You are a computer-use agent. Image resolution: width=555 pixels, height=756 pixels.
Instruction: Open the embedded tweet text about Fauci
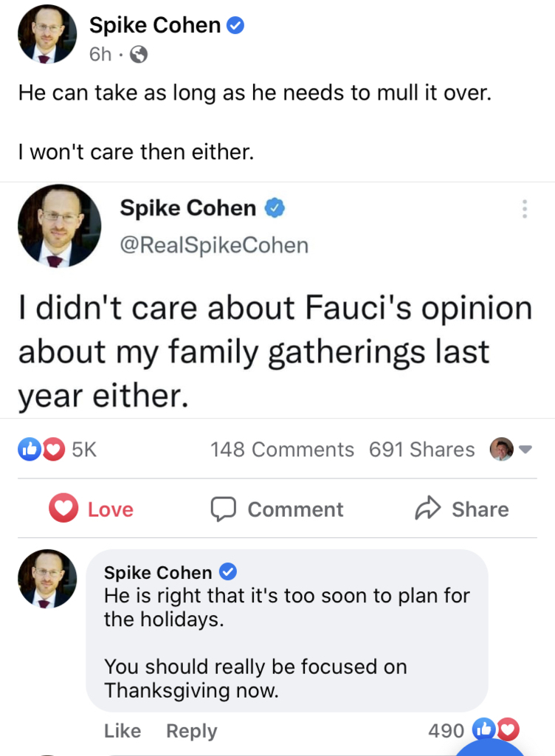tap(275, 352)
